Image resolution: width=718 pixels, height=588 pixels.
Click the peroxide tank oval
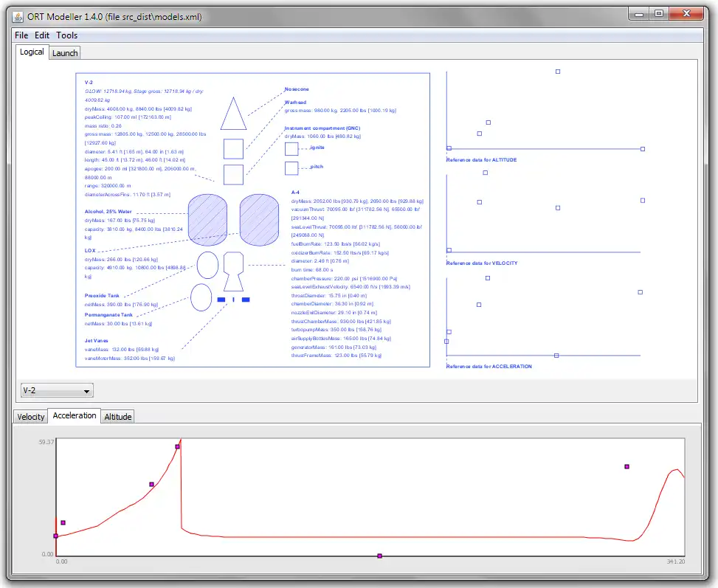coord(207,265)
